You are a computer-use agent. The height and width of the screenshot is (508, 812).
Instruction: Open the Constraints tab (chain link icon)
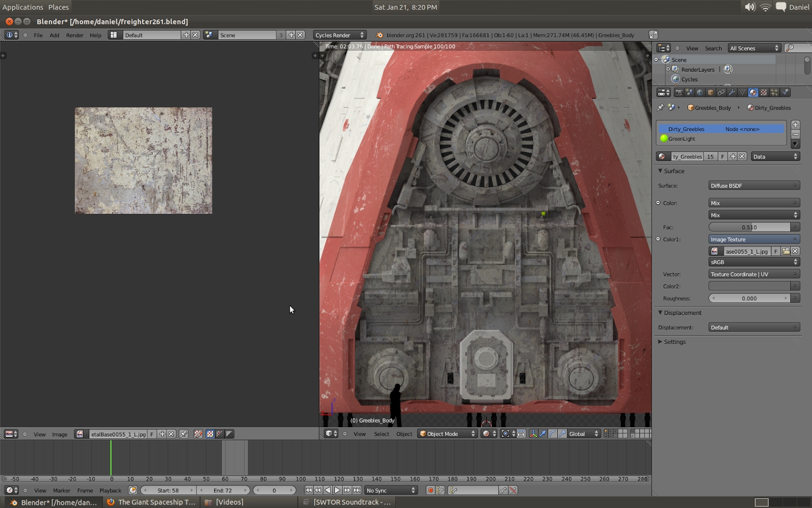coord(721,92)
